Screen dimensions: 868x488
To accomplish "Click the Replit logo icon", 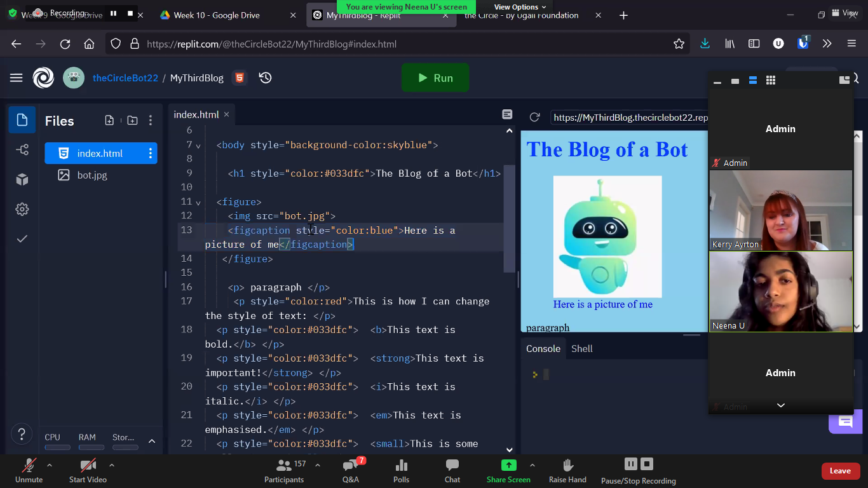I will click(44, 78).
